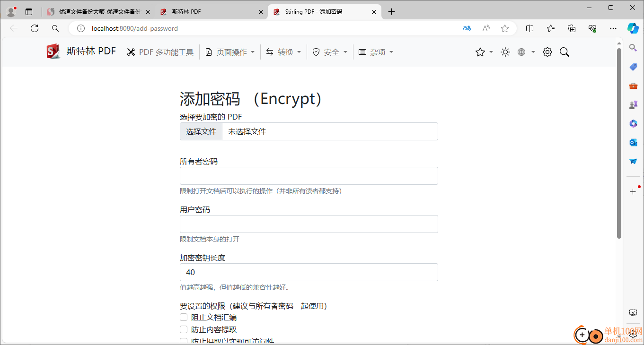644x345 pixels.
Task: Toggle dark mode sun icon
Action: pyautogui.click(x=505, y=52)
